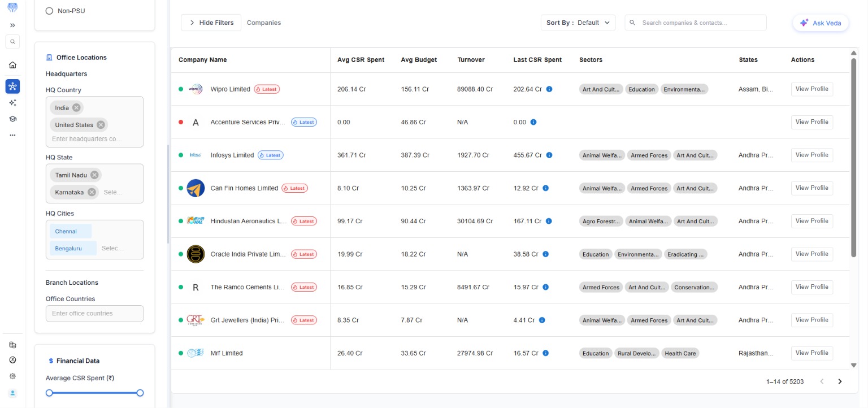This screenshot has width=868, height=408.
Task: Focus the Enter office countries field
Action: pyautogui.click(x=94, y=313)
